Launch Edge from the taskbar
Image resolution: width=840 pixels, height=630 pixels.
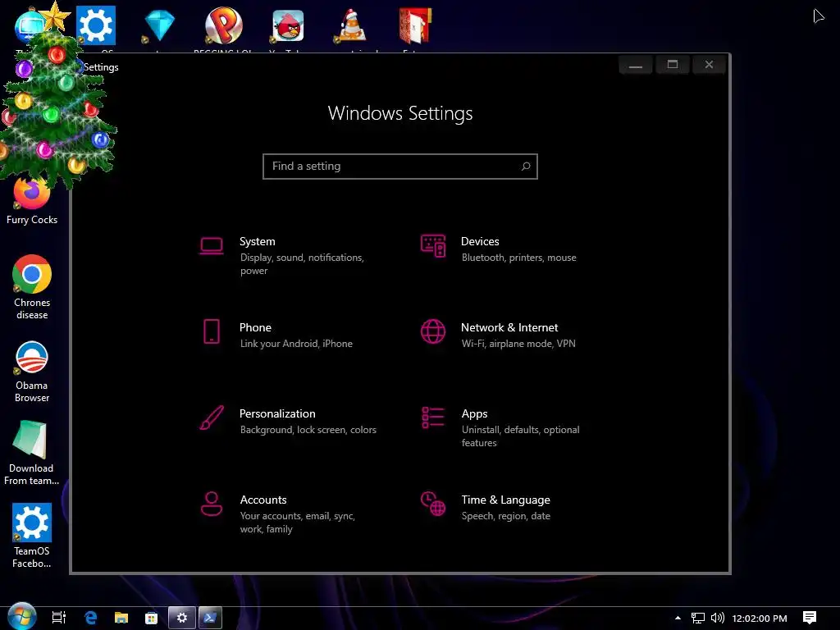coord(90,618)
